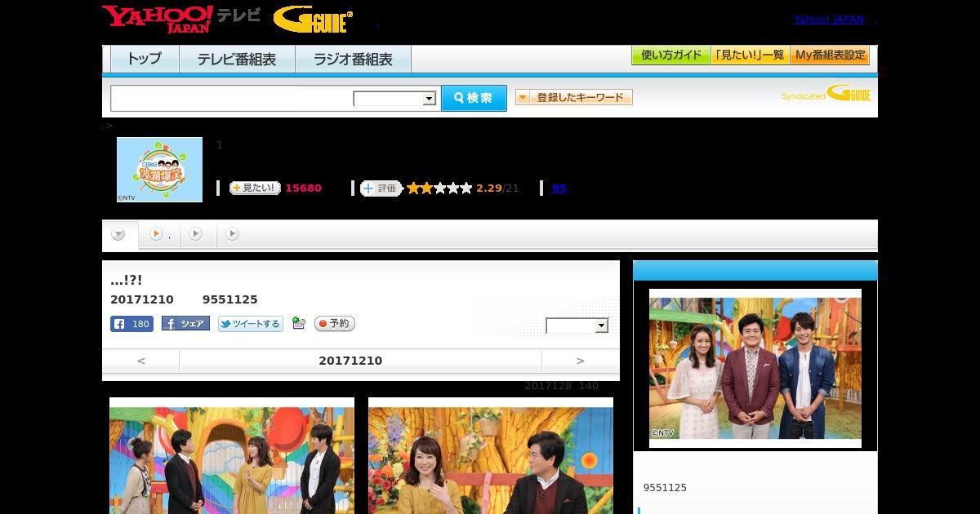This screenshot has width=980, height=514.
Task: Open the ラジオ番組表 tab
Action: (x=353, y=60)
